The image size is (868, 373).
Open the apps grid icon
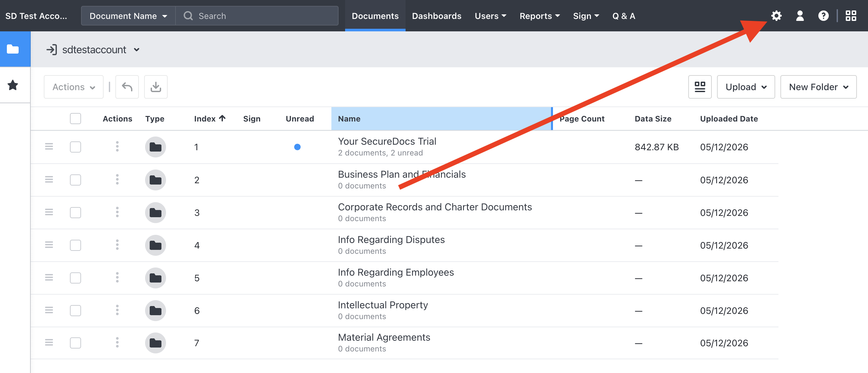point(851,16)
